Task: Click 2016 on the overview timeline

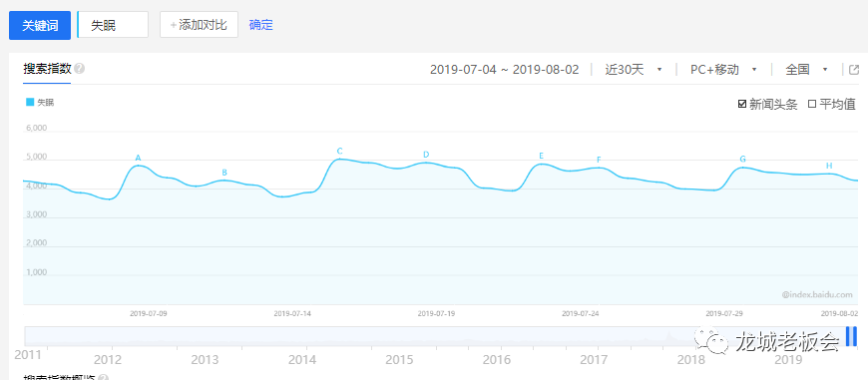Action: pos(497,360)
